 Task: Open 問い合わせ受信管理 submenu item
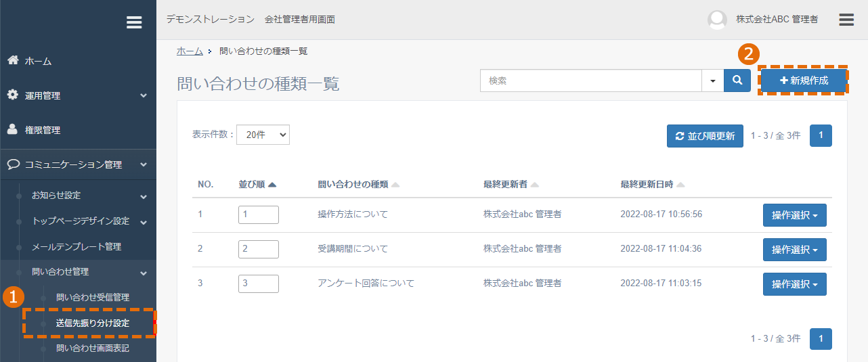tap(93, 297)
